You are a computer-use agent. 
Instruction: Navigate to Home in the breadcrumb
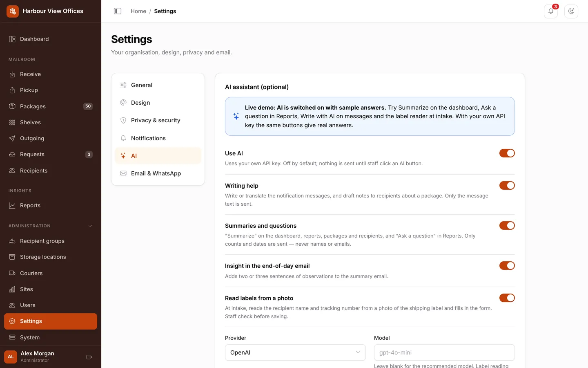(x=138, y=11)
